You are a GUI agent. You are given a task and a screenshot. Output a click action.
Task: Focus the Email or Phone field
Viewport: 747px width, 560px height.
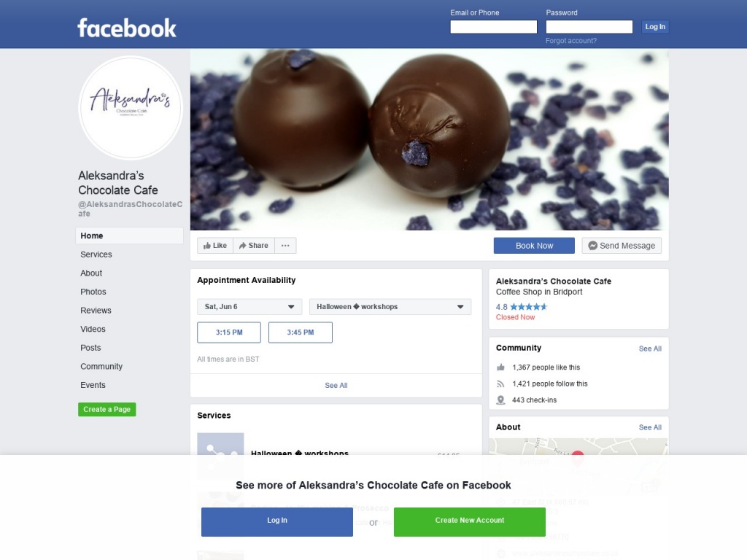[494, 27]
